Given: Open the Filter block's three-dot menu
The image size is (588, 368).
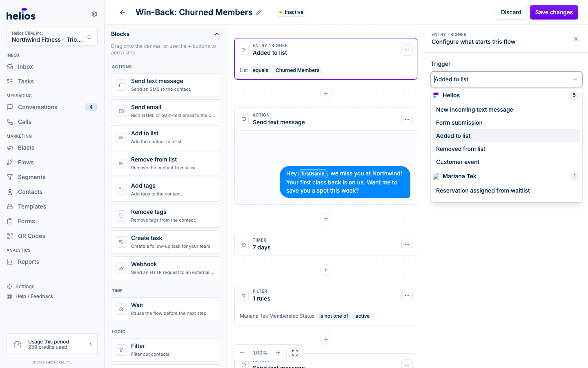Looking at the screenshot, I should pos(407,296).
